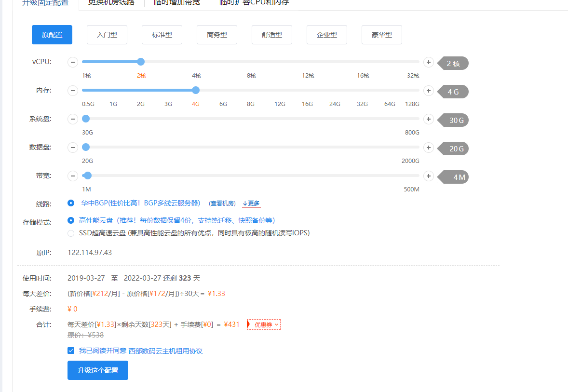The height and width of the screenshot is (392, 568).
Task: Choose the SSD超高速云盘 storage option
Action: point(71,233)
